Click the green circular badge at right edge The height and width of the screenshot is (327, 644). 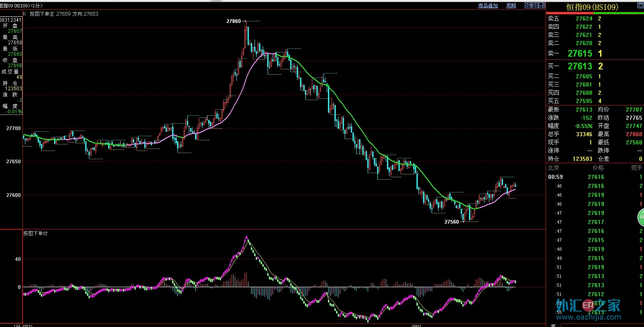641,217
